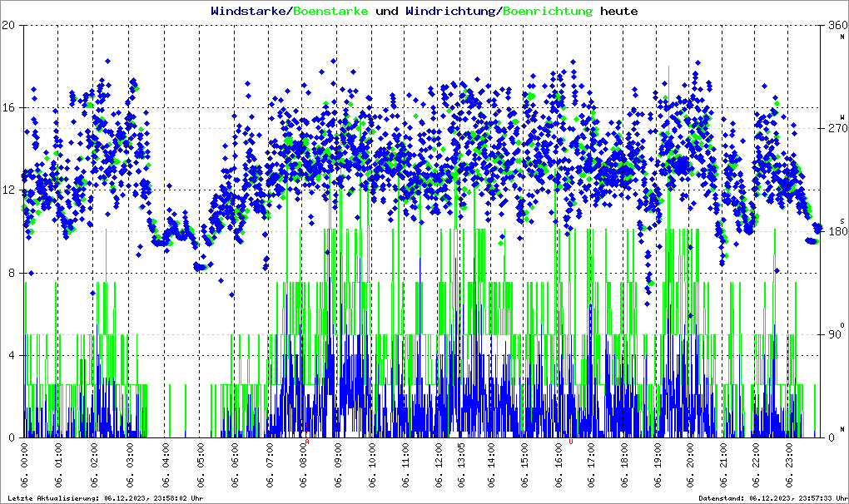Click the red sunrise 'A' marker on time axis
The height and width of the screenshot is (504, 849).
(306, 442)
